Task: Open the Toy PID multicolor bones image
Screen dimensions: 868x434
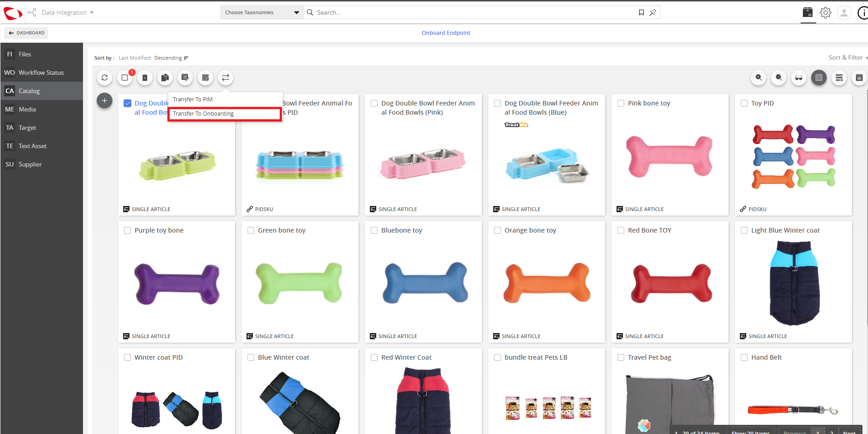Action: (794, 156)
